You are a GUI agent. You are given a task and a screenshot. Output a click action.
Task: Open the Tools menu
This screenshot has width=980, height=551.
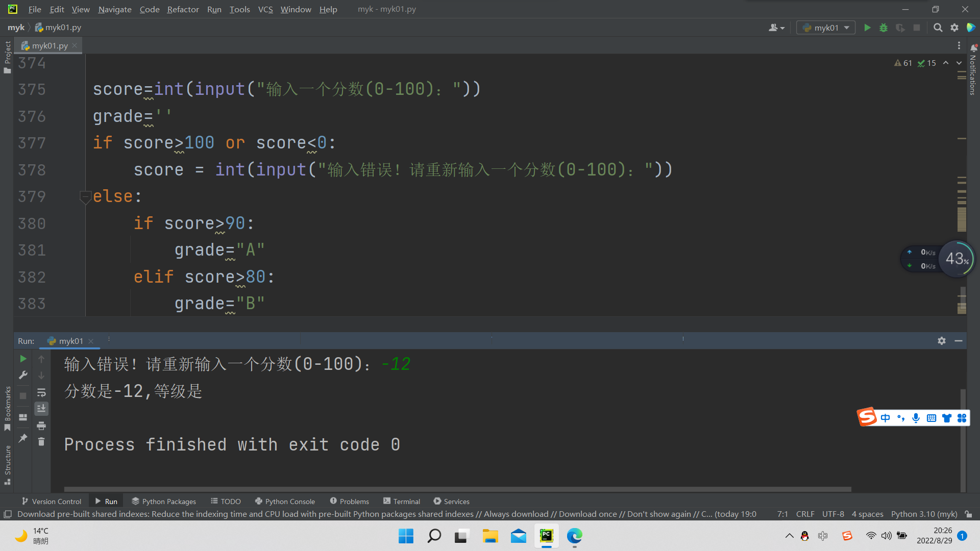coord(239,9)
